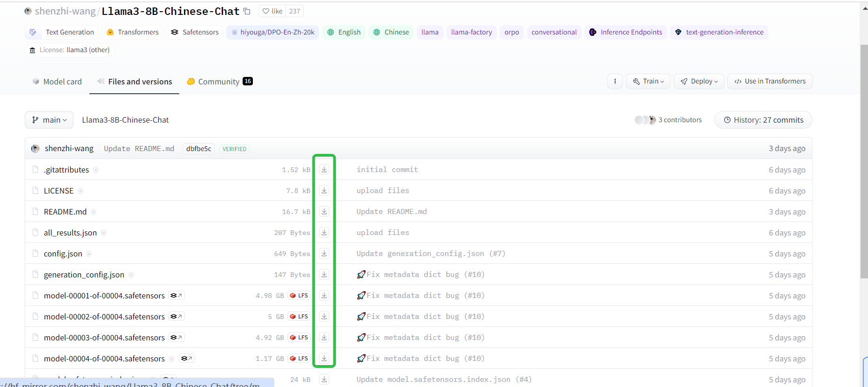868x387 pixels.
Task: Click the security scan icon beside README.md
Action: pos(94,212)
